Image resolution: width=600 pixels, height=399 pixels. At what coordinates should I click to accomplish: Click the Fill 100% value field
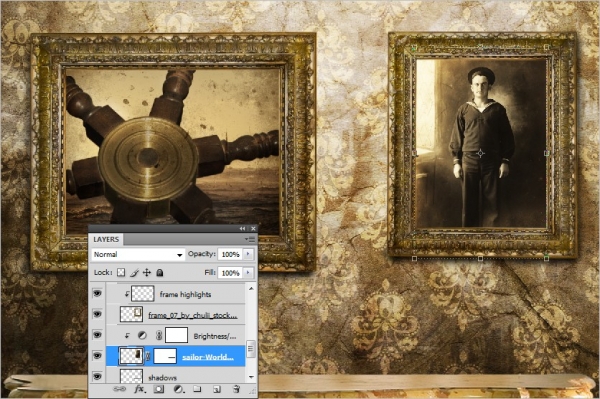[x=230, y=273]
